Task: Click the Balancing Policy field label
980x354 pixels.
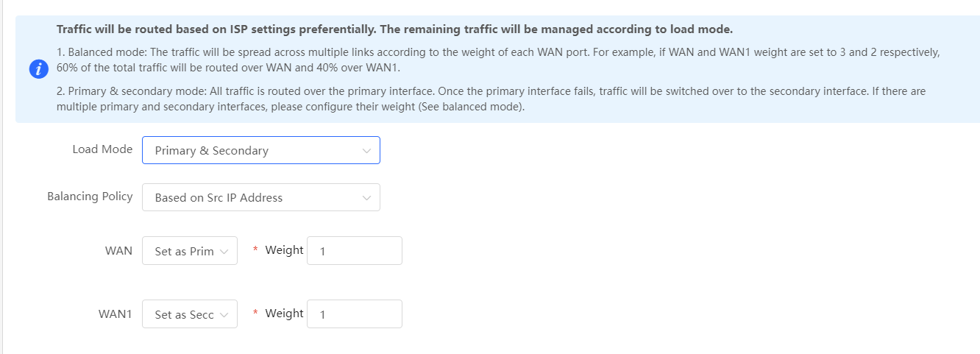Action: tap(90, 197)
